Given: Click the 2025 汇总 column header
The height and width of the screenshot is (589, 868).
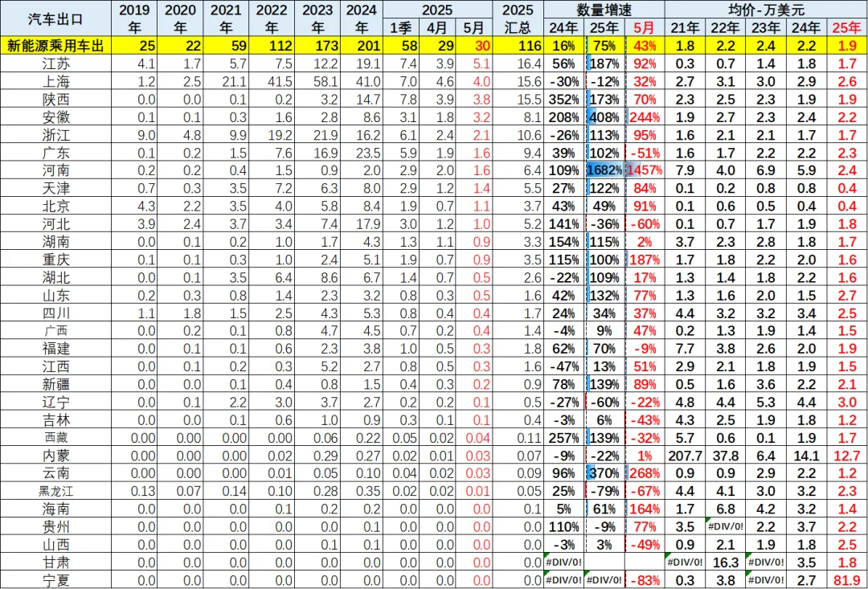Looking at the screenshot, I should click(x=518, y=18).
